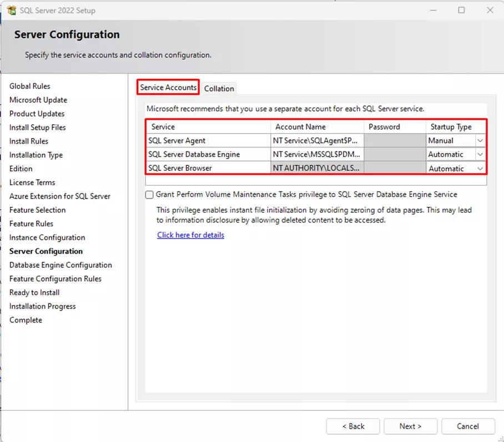Click Install Rules in the sidebar
Screen dimensions: 504x442
[29, 141]
